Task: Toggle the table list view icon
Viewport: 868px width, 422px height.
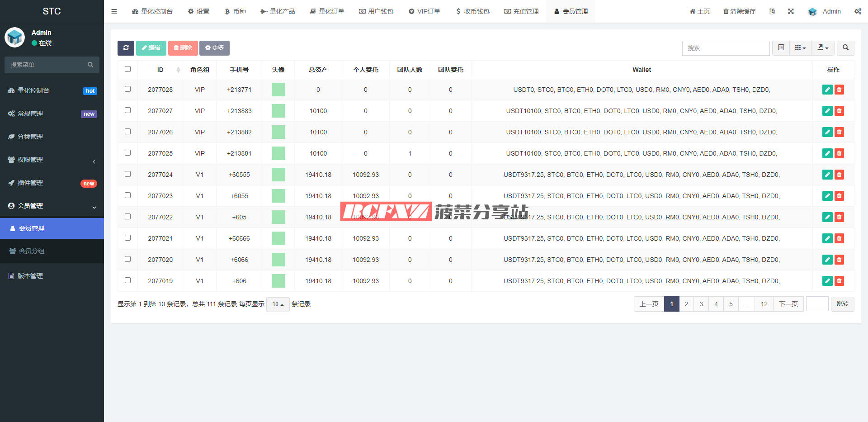Action: tap(781, 48)
